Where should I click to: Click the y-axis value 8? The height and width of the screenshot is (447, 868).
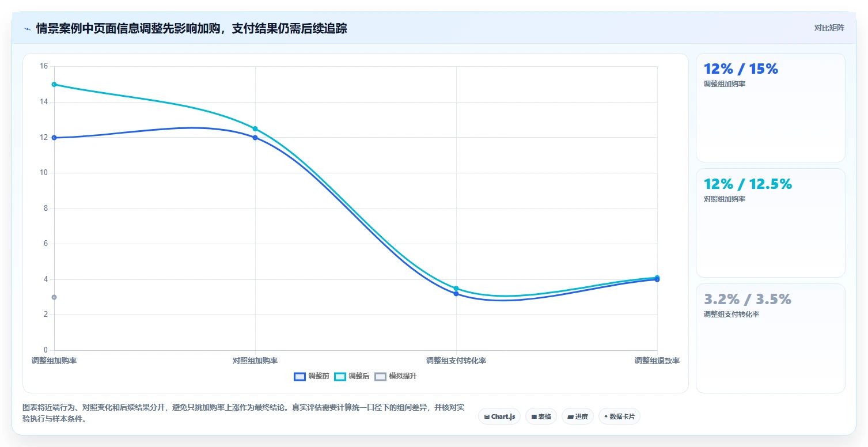[46, 209]
